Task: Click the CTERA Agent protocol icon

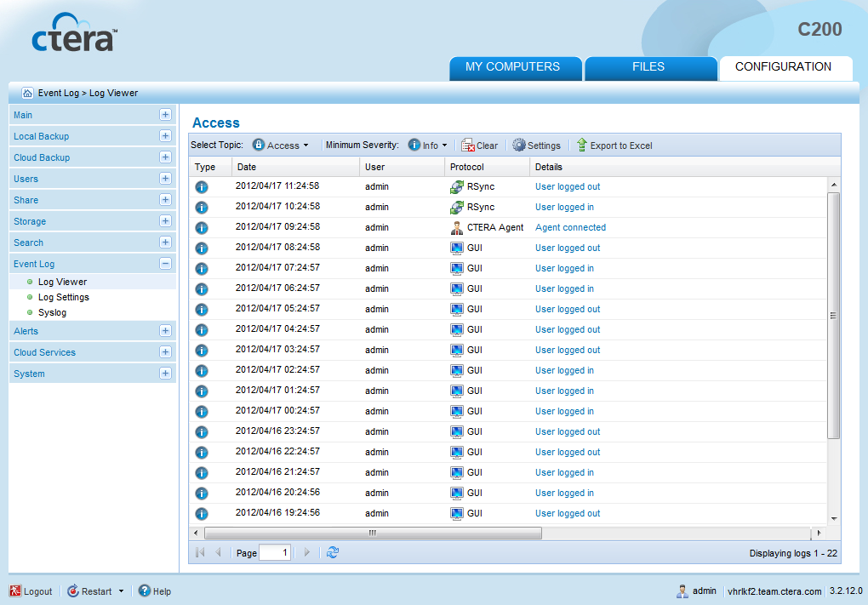Action: point(457,227)
